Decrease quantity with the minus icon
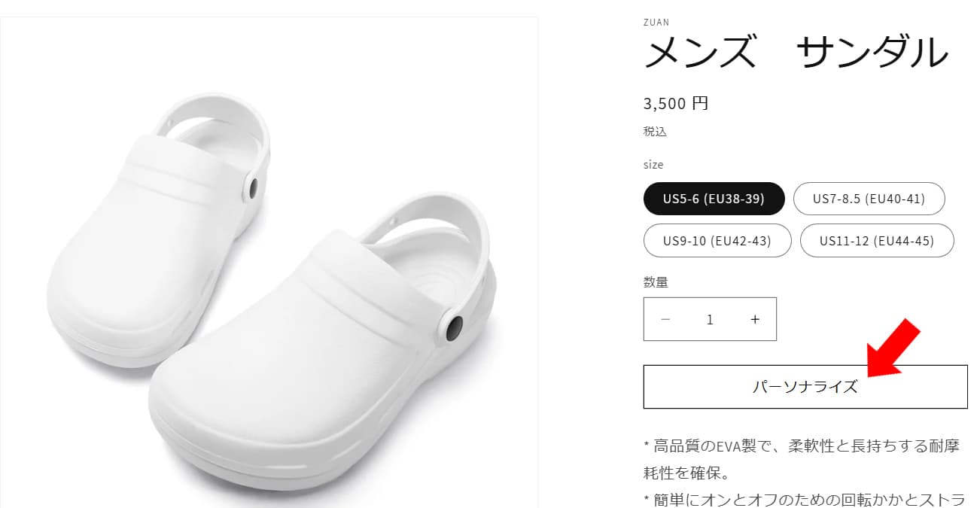The width and height of the screenshot is (980, 508). [x=665, y=319]
